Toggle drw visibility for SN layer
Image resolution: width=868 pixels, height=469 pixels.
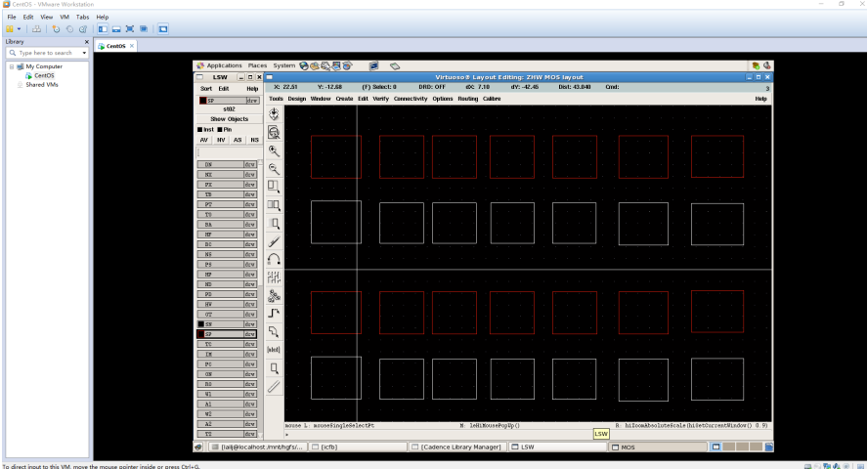click(x=250, y=324)
